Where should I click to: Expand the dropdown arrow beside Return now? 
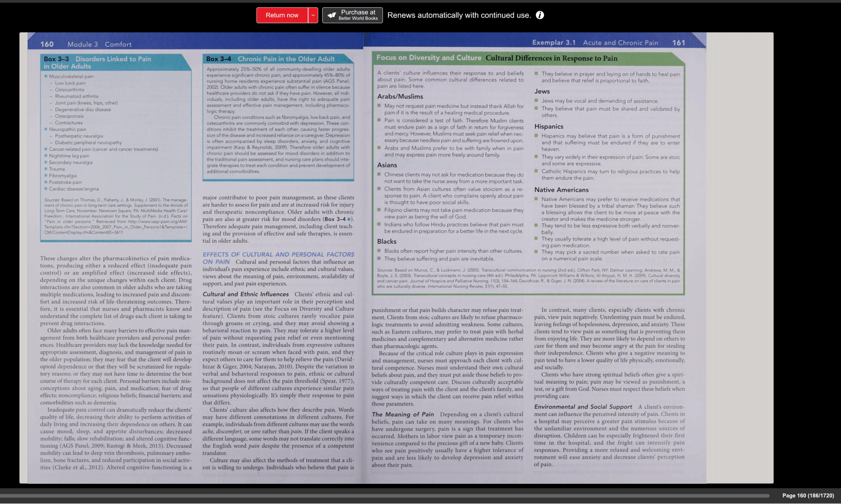tap(313, 15)
